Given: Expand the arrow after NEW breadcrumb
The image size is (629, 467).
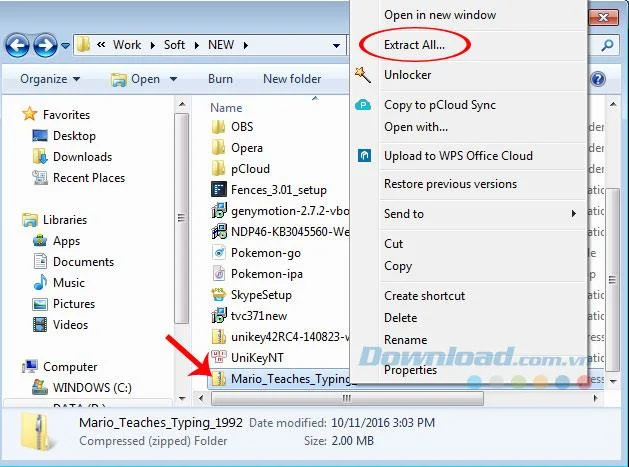Looking at the screenshot, I should [246, 45].
